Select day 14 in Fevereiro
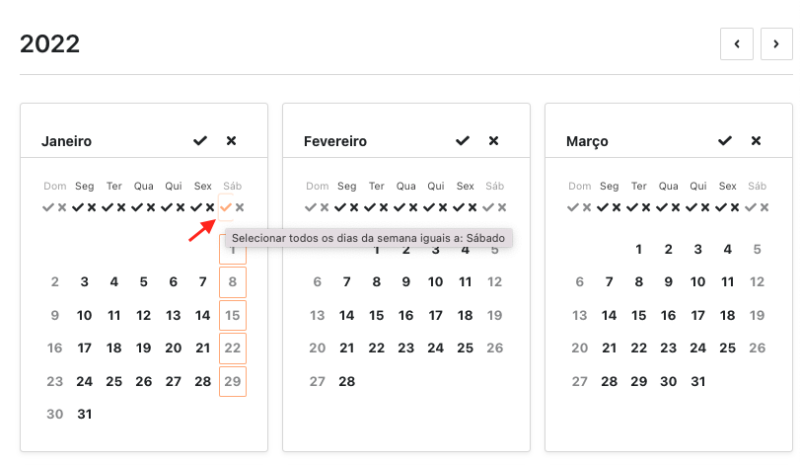Image resolution: width=800 pixels, height=465 pixels. [347, 316]
